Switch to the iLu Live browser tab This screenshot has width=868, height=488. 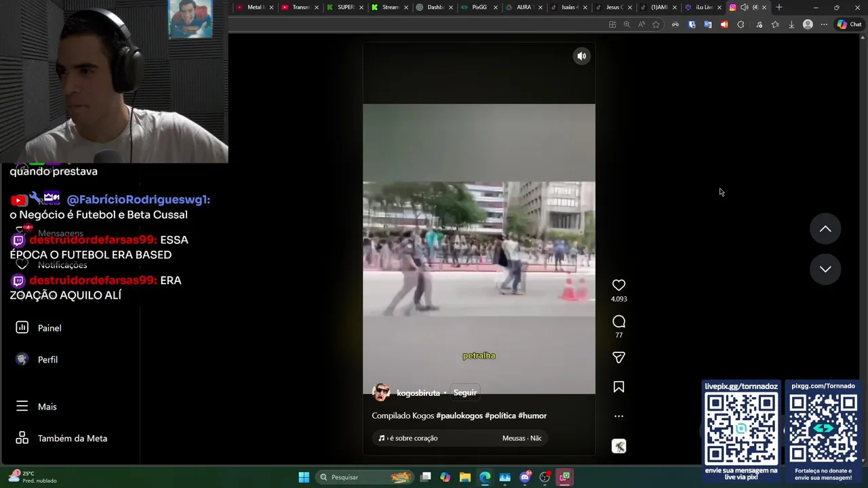point(703,7)
